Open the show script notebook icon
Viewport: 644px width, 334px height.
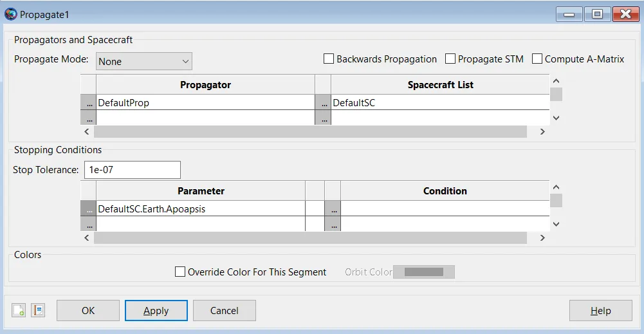(38, 310)
